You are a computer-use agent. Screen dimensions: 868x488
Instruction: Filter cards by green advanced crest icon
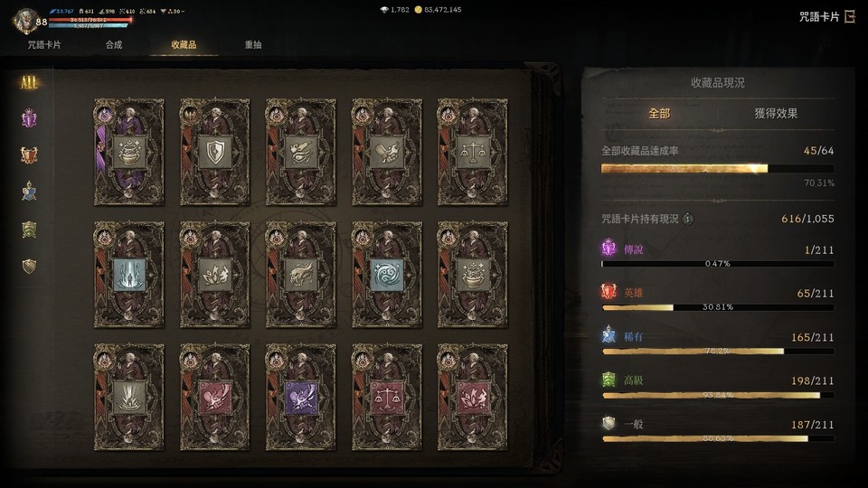(x=29, y=229)
